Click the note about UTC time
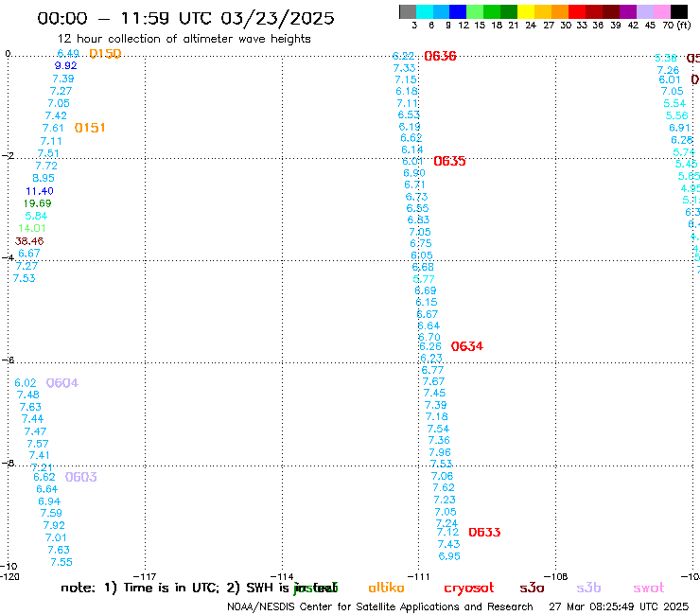Viewport: 700px width, 615px height. point(200,588)
